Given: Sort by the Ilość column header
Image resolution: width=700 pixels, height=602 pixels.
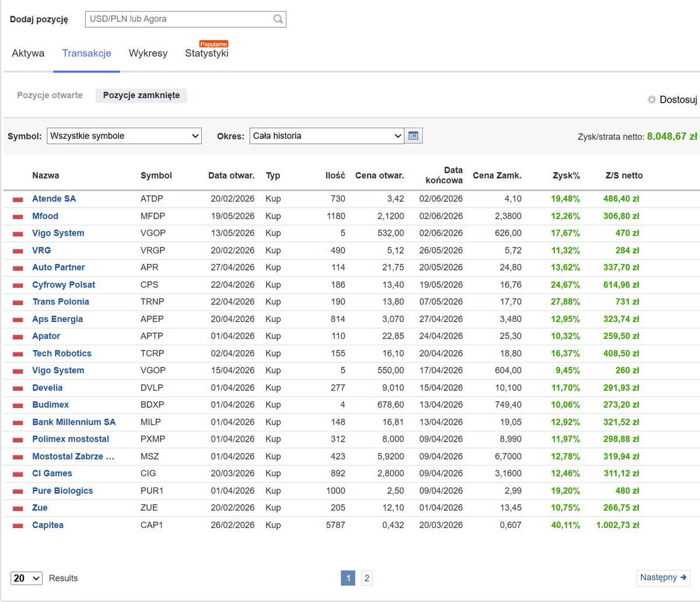Looking at the screenshot, I should click(335, 175).
